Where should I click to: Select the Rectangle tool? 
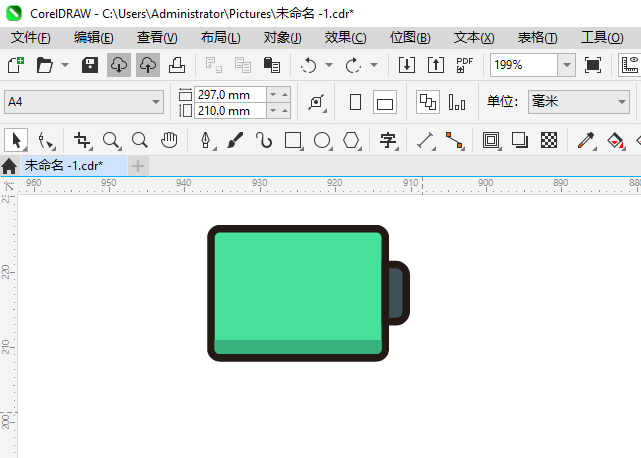(x=294, y=140)
